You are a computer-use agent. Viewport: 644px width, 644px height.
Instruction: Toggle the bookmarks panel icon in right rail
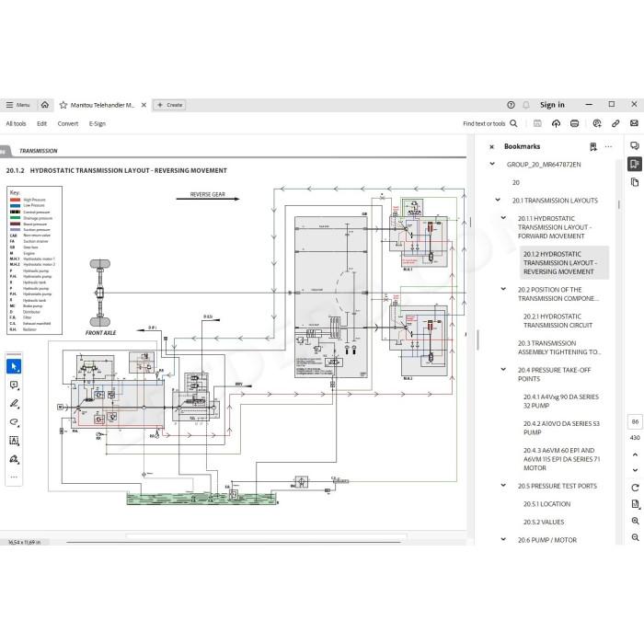click(635, 164)
